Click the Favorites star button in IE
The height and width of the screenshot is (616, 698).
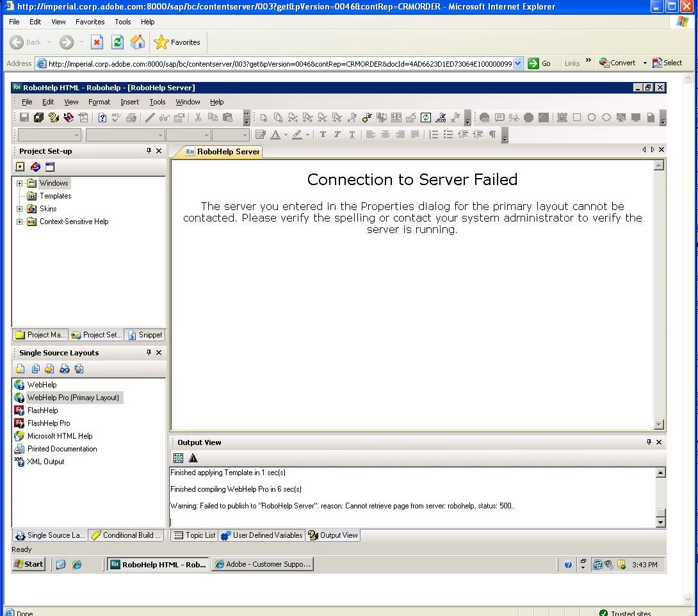pos(177,42)
